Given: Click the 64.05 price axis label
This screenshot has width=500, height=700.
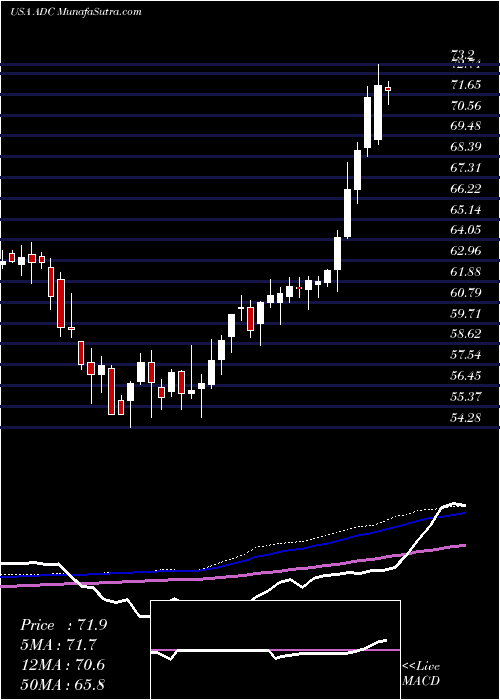Looking at the screenshot, I should click(x=466, y=230).
